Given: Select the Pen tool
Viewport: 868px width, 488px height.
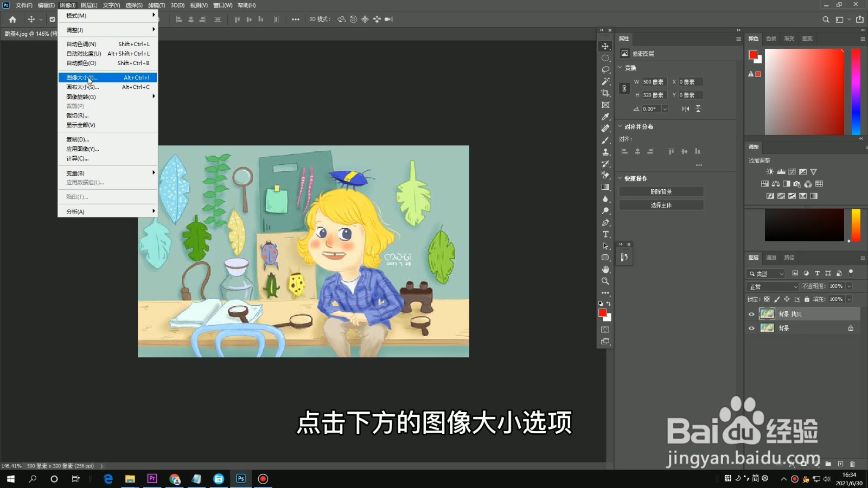Looking at the screenshot, I should (x=605, y=223).
